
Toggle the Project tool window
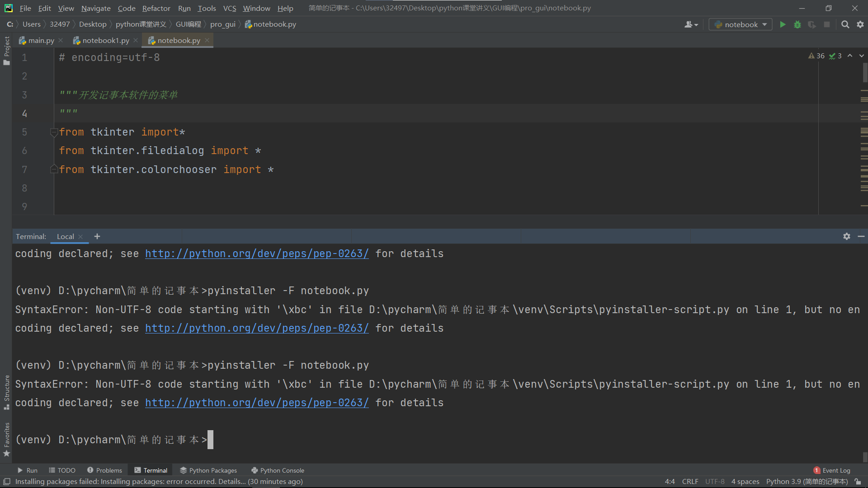6,50
